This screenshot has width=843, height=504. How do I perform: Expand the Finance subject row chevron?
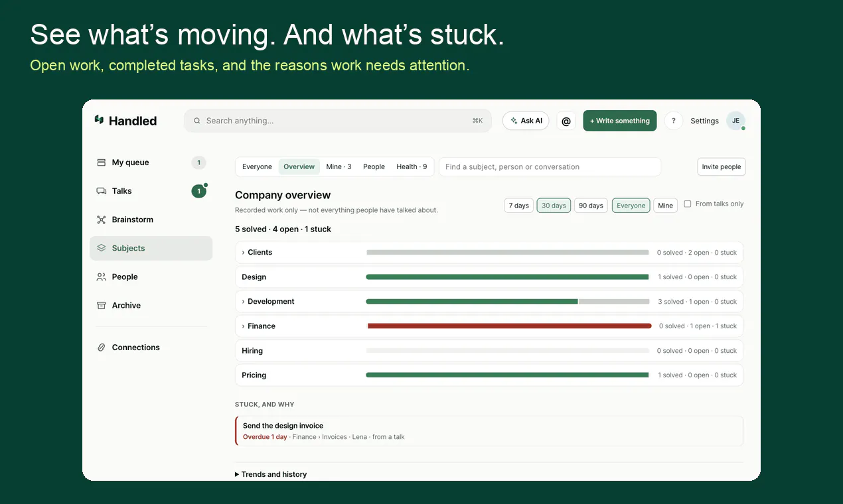click(243, 326)
